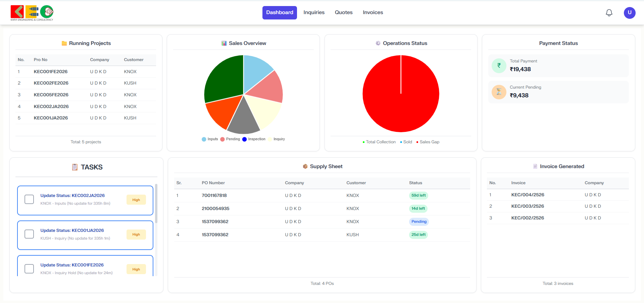This screenshot has height=303, width=644.
Task: Check the KEC002JA2026 task checkbox
Action: pyautogui.click(x=29, y=199)
